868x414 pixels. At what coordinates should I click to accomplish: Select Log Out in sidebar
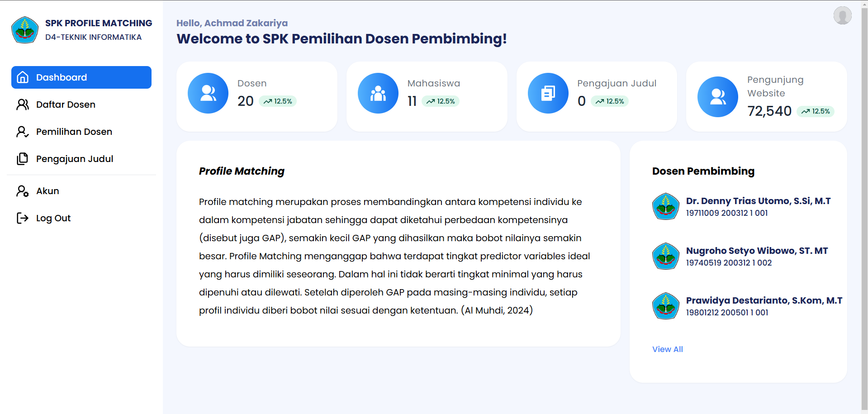81,218
